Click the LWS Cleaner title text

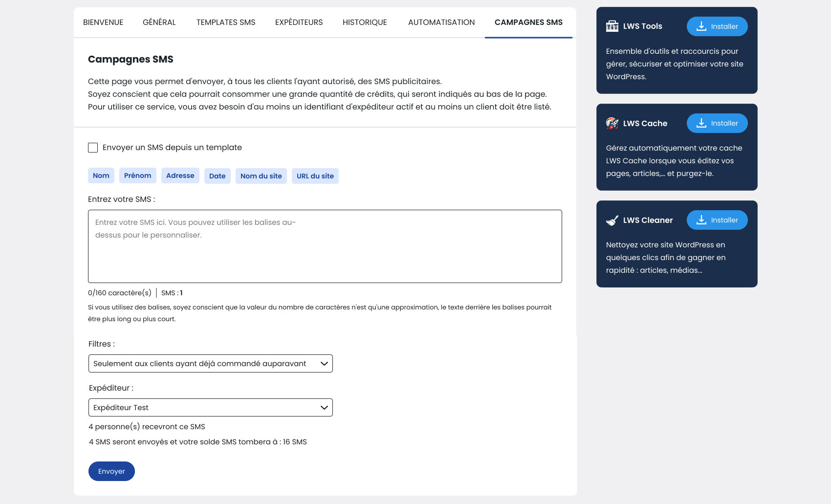pyautogui.click(x=648, y=220)
